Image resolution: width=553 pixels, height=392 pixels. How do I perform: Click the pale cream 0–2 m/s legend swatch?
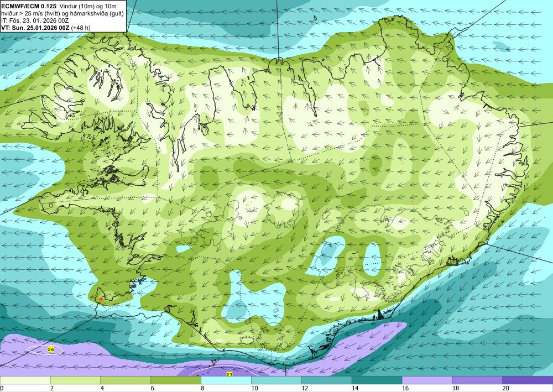(x=25, y=380)
